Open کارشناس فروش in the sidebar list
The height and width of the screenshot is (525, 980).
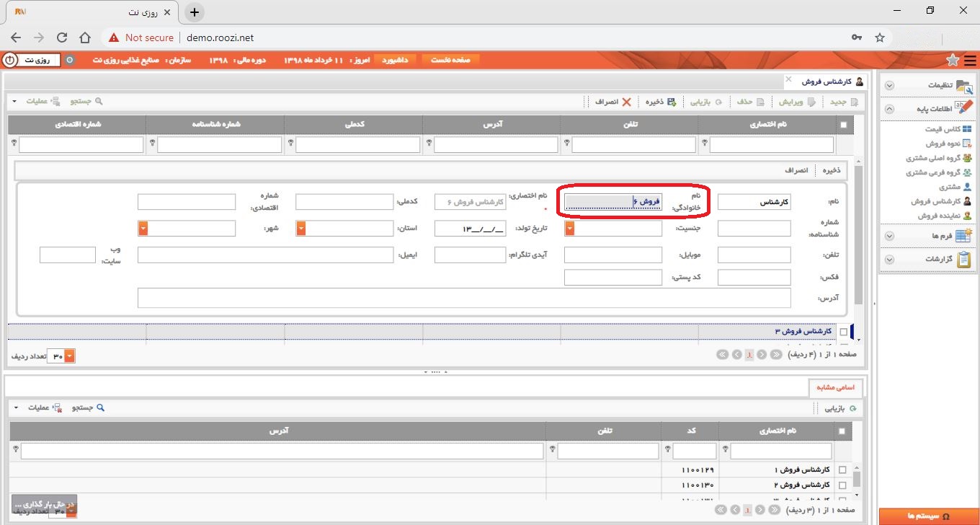point(941,201)
